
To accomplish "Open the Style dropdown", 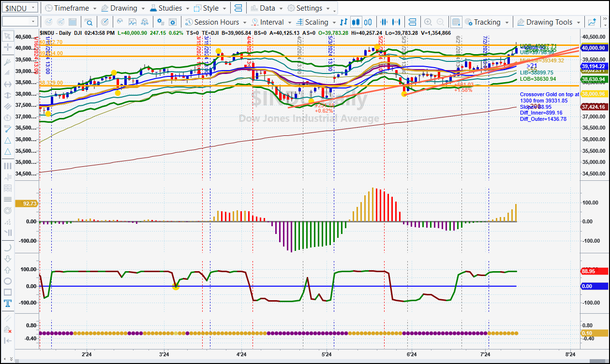I will pos(210,8).
